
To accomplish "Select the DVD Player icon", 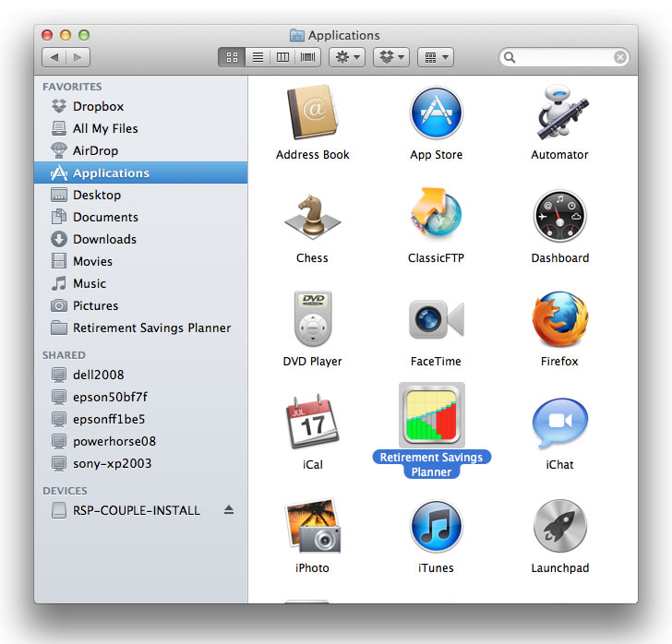I will (313, 319).
